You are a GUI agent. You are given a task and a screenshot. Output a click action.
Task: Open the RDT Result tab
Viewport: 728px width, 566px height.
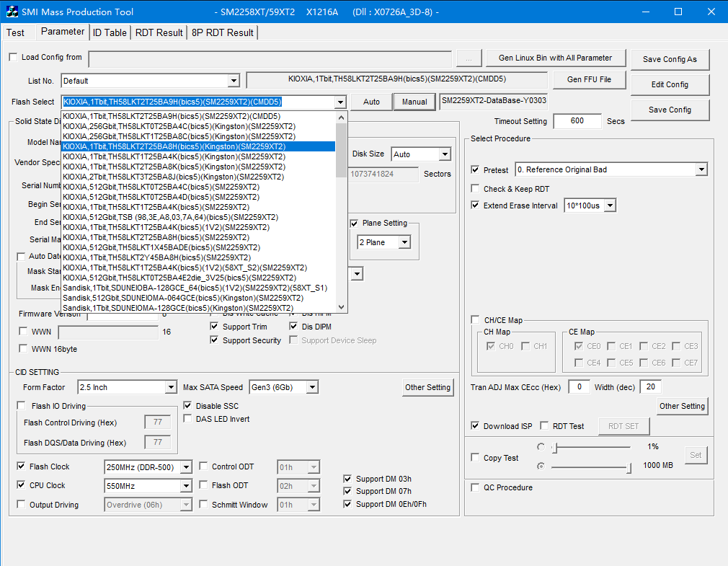click(x=159, y=32)
